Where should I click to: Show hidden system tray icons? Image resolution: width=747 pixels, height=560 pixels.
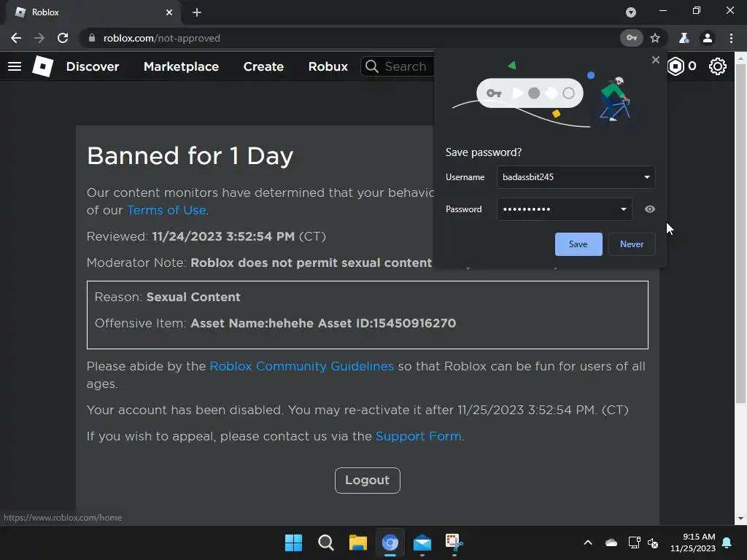click(588, 542)
